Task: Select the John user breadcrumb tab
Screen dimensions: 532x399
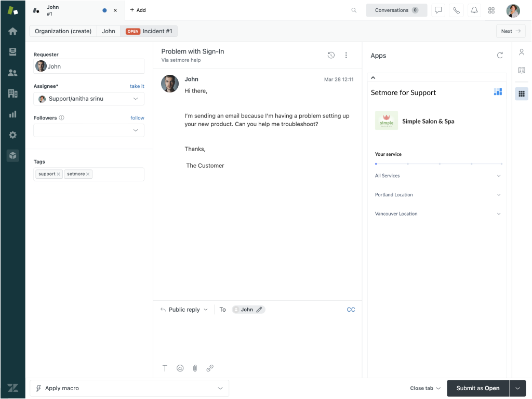Action: pos(109,31)
